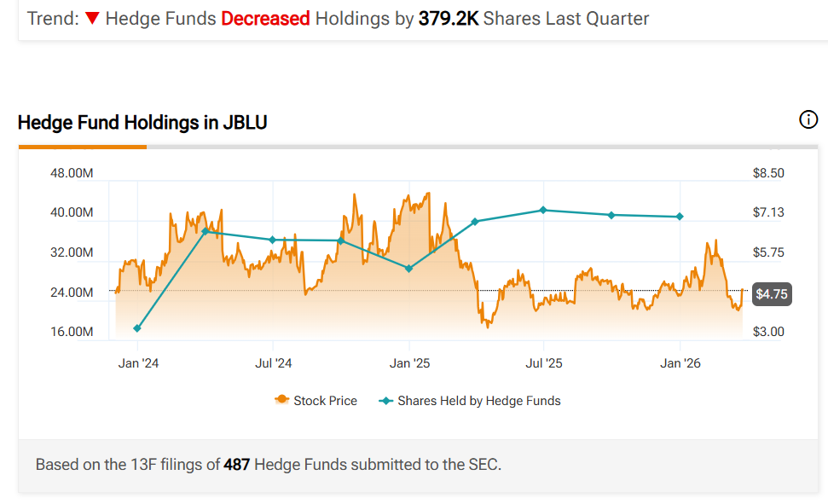The height and width of the screenshot is (504, 828).
Task: Select the teal data point above Jul '24
Action: point(272,240)
